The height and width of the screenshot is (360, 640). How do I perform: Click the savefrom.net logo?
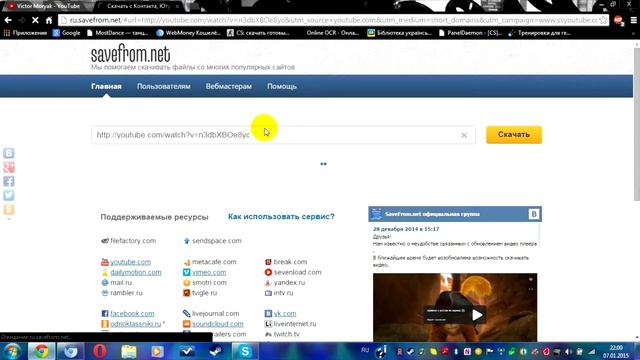[131, 54]
